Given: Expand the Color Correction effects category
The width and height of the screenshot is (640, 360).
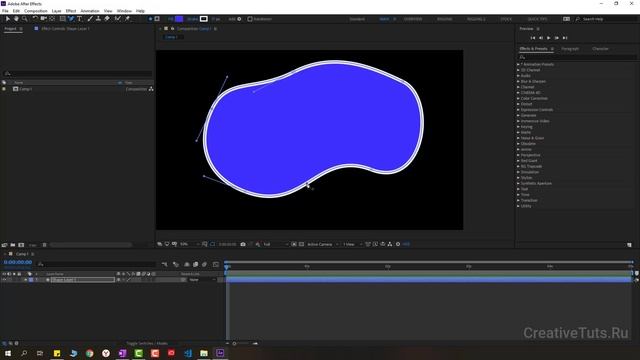Looking at the screenshot, I should tap(518, 98).
